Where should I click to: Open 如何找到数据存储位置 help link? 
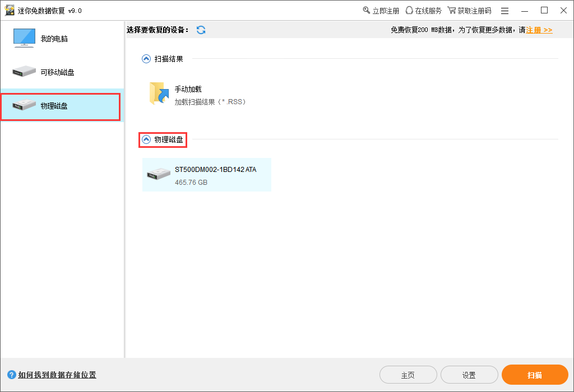pos(57,375)
